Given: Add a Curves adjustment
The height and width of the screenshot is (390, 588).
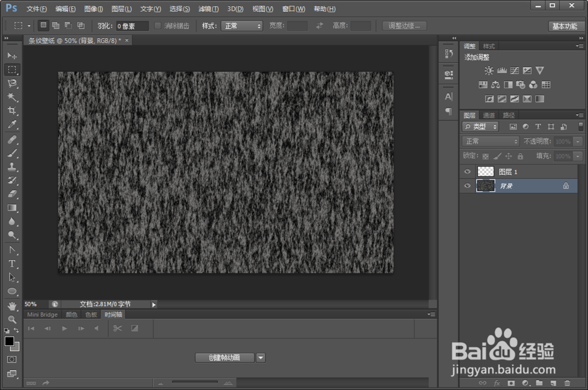Looking at the screenshot, I should (514, 71).
